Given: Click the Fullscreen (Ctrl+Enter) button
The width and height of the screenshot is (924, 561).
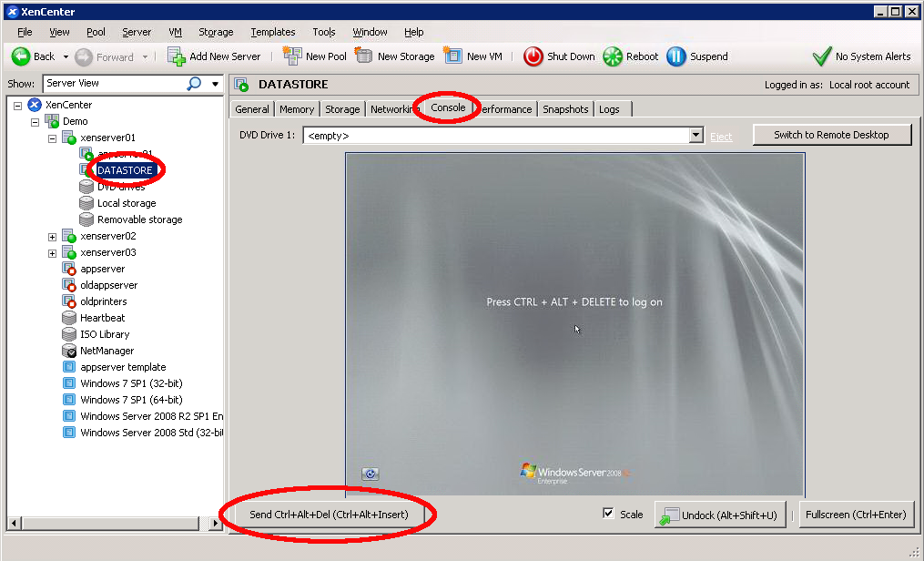Looking at the screenshot, I should (x=857, y=515).
